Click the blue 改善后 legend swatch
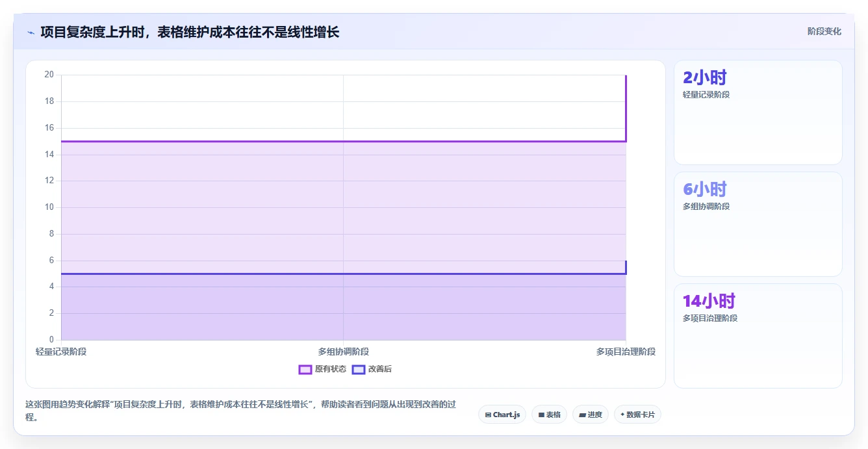868x449 pixels. (x=359, y=369)
